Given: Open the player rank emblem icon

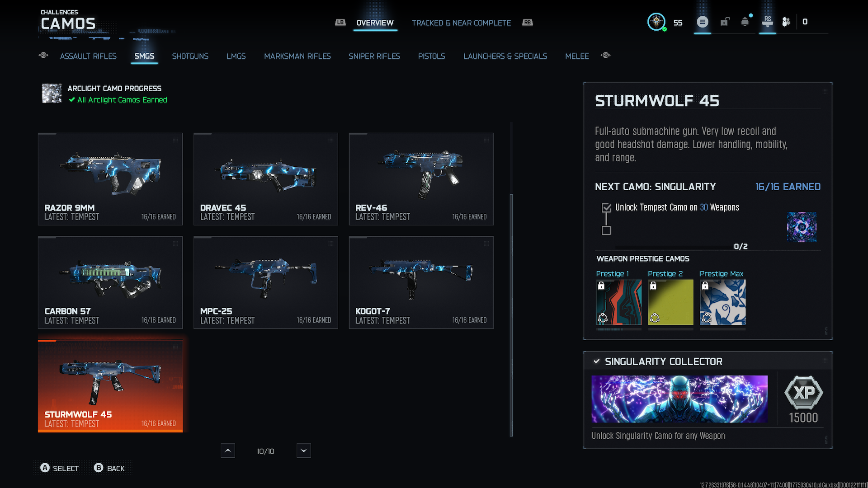Looking at the screenshot, I should [x=656, y=22].
